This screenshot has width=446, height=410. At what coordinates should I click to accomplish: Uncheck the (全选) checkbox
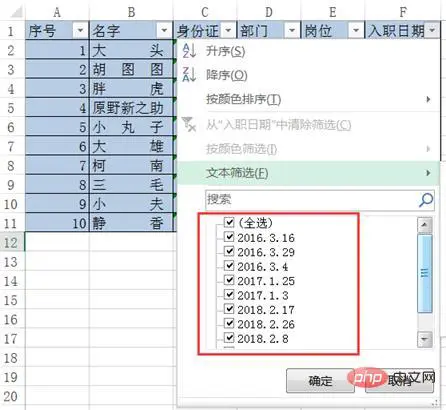[229, 222]
